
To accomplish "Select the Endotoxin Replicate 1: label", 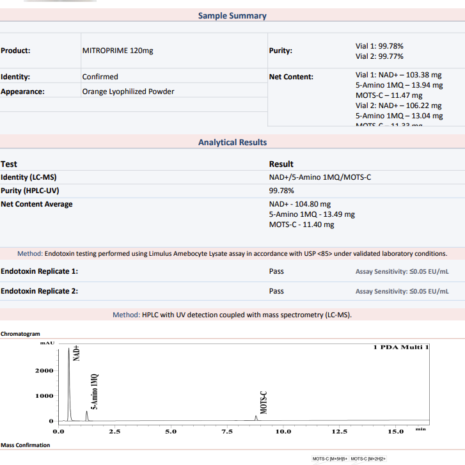I will (x=39, y=271).
